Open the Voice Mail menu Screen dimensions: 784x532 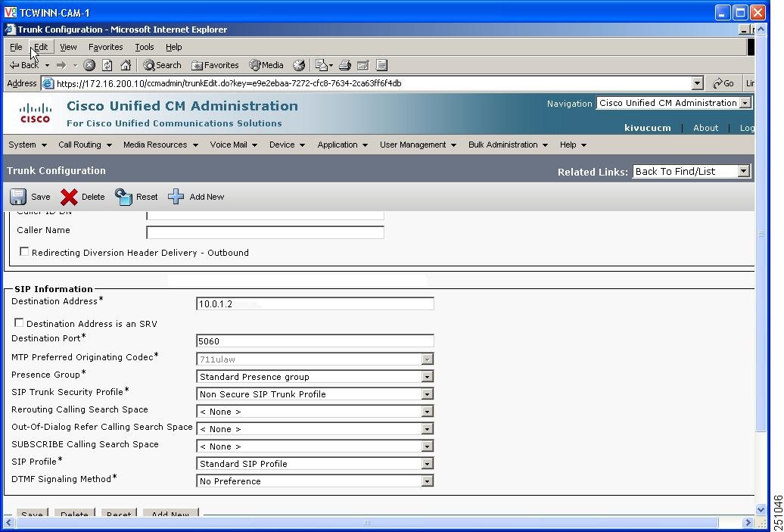[234, 145]
